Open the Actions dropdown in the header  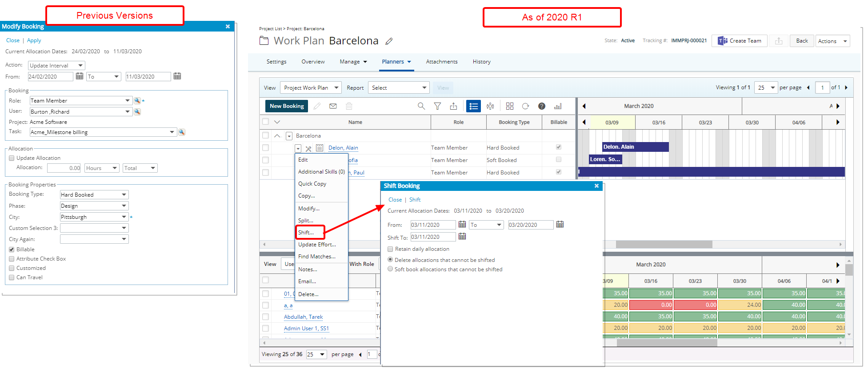[832, 41]
